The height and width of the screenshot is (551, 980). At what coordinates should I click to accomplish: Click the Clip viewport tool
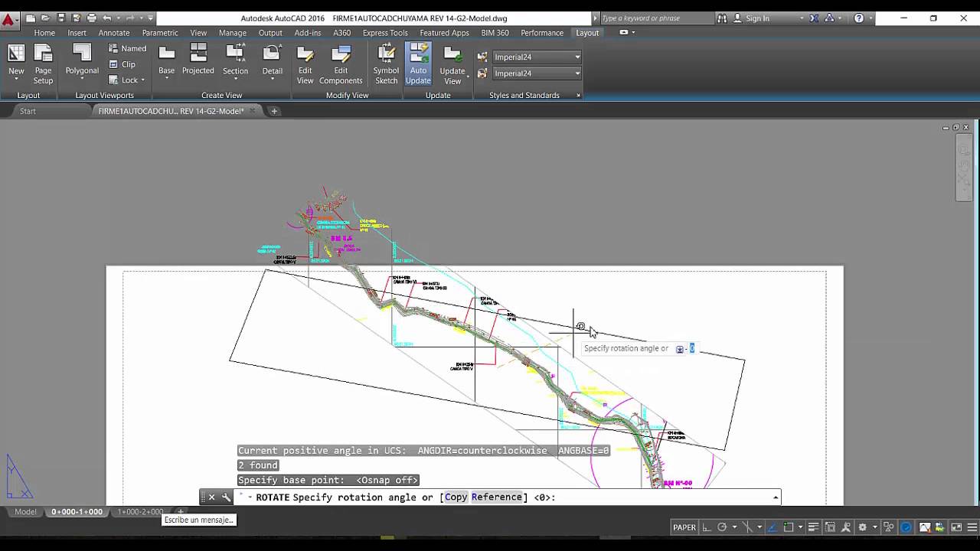(x=122, y=64)
